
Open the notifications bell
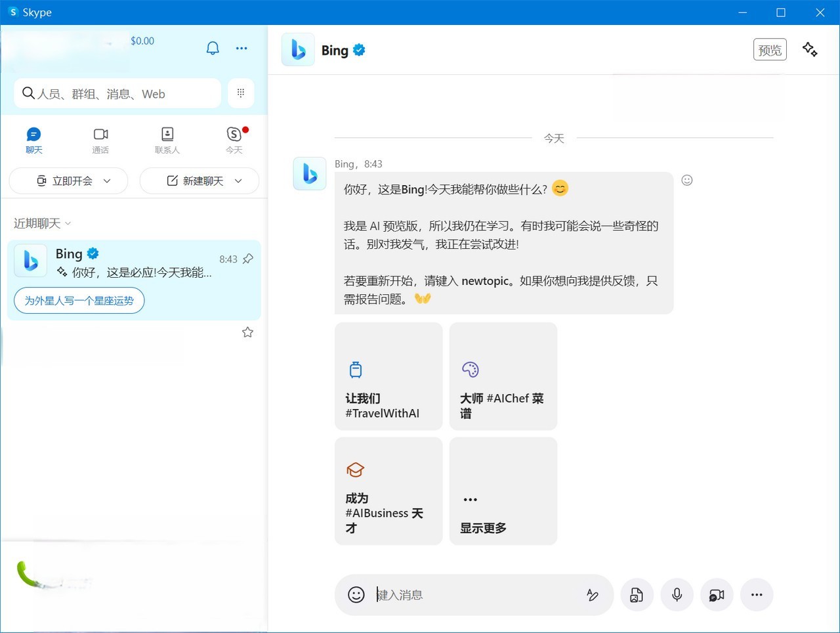click(213, 49)
